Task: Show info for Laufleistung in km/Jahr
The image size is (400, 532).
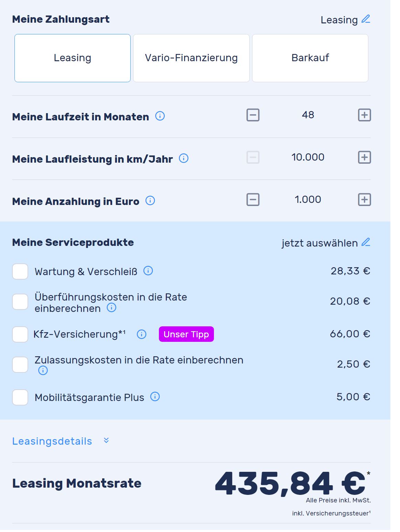Action: point(184,159)
